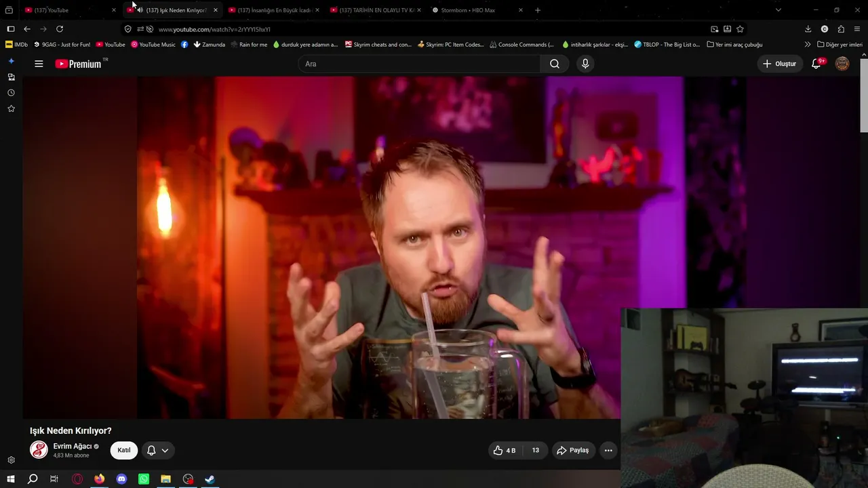868x488 pixels.
Task: Click the video title Işık Neden Kırılıyor?
Action: pyautogui.click(x=71, y=430)
